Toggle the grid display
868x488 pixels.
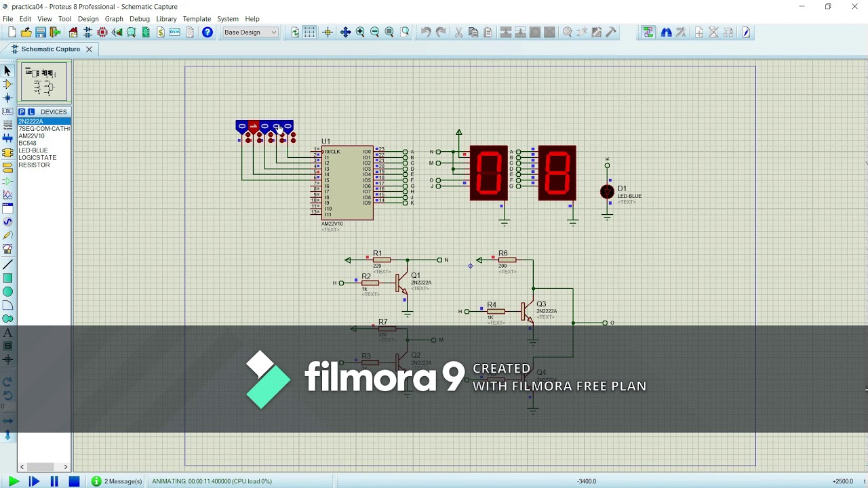point(309,33)
